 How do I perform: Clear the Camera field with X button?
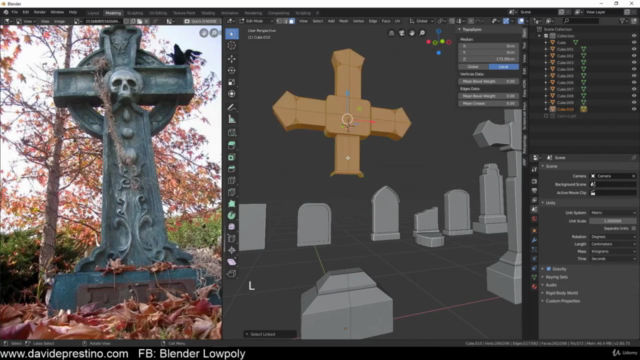(633, 176)
